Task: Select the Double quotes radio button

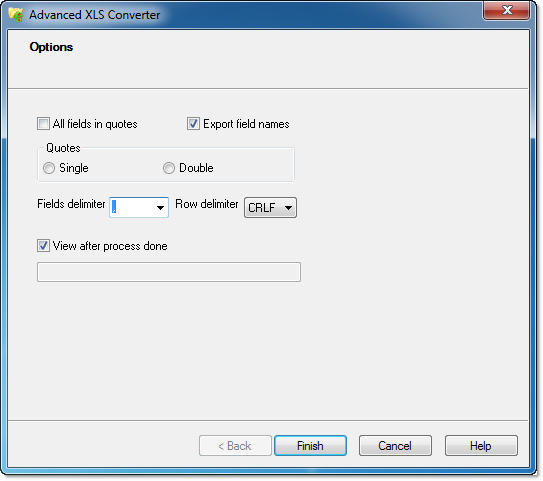Action: pos(169,168)
